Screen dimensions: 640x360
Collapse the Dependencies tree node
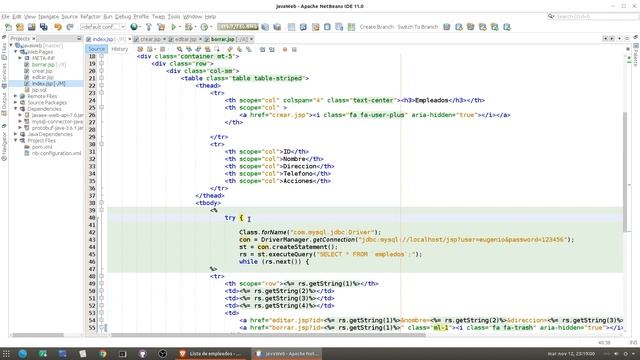[x=16, y=109]
